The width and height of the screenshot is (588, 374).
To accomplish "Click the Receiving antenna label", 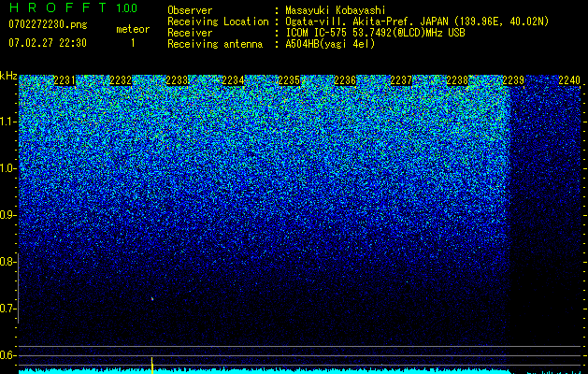I will coord(215,44).
